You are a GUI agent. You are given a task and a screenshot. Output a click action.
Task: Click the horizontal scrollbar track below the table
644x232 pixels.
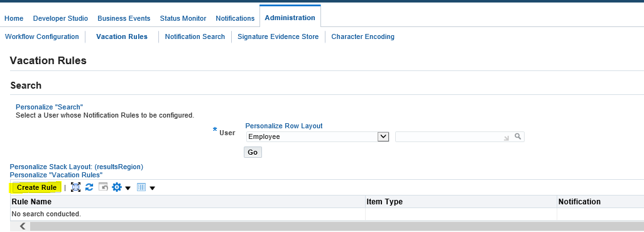click(337, 226)
